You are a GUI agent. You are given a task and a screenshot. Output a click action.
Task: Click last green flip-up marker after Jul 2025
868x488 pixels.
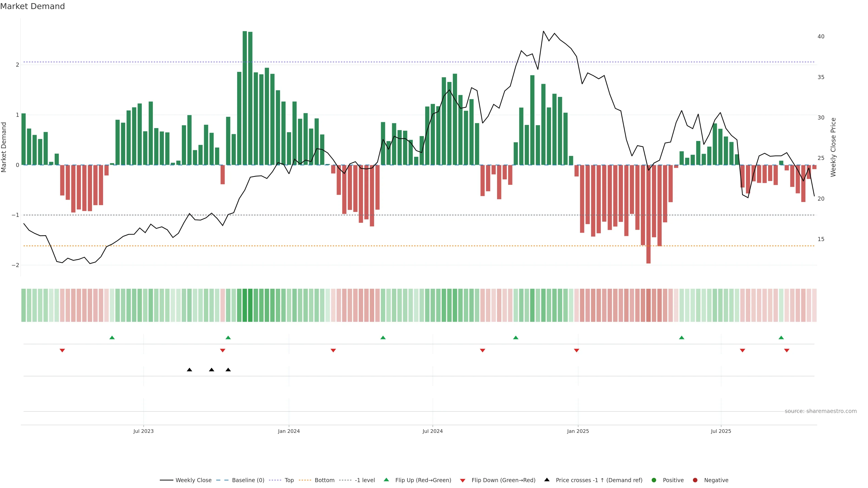pos(781,338)
